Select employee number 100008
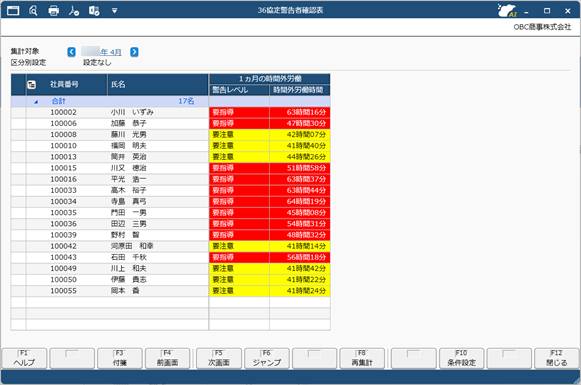Screen dimensions: 581x385 [63, 135]
